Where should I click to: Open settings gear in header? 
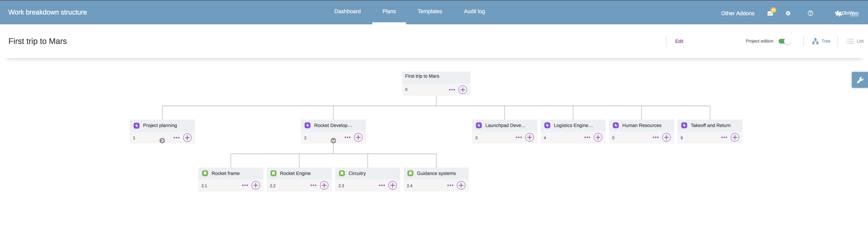(x=788, y=14)
